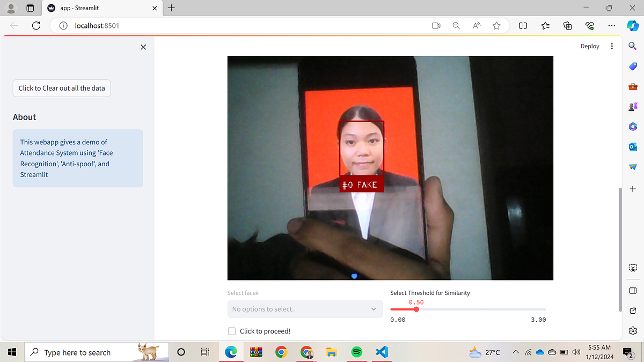Open the Windows Start menu
Viewport: 644px width, 362px height.
click(x=11, y=352)
